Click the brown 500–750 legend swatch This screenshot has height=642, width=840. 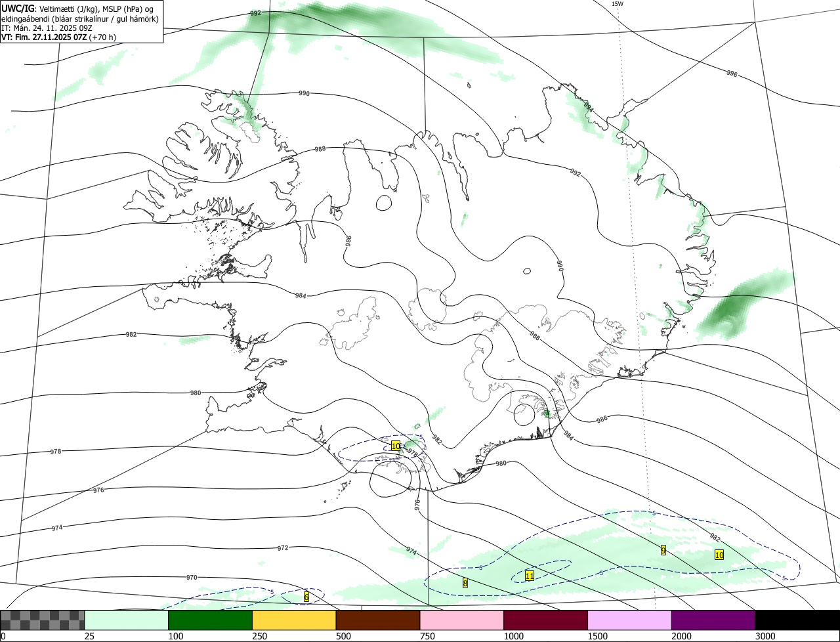point(378,620)
